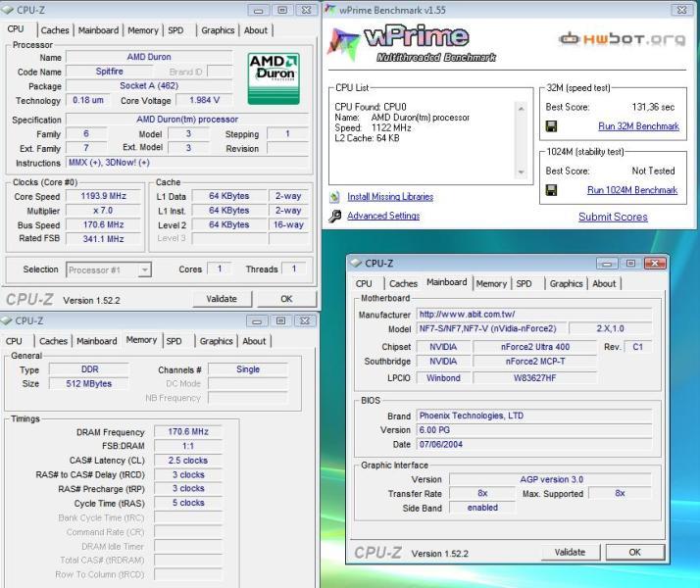The width and height of the screenshot is (700, 588).
Task: Click Validate in the Mainboard window
Action: pyautogui.click(x=570, y=553)
